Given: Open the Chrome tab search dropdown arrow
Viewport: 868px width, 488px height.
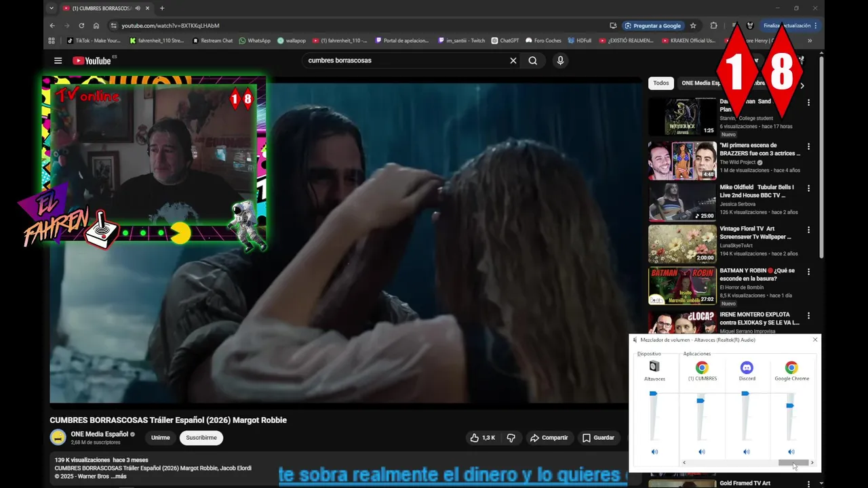Looking at the screenshot, I should [x=51, y=8].
